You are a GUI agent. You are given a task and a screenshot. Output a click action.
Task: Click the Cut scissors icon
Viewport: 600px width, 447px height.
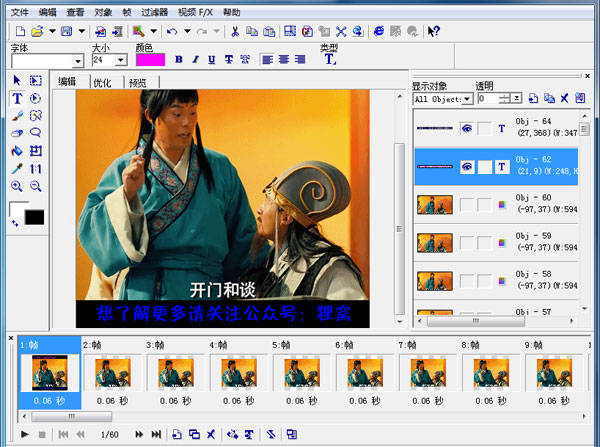tap(235, 31)
